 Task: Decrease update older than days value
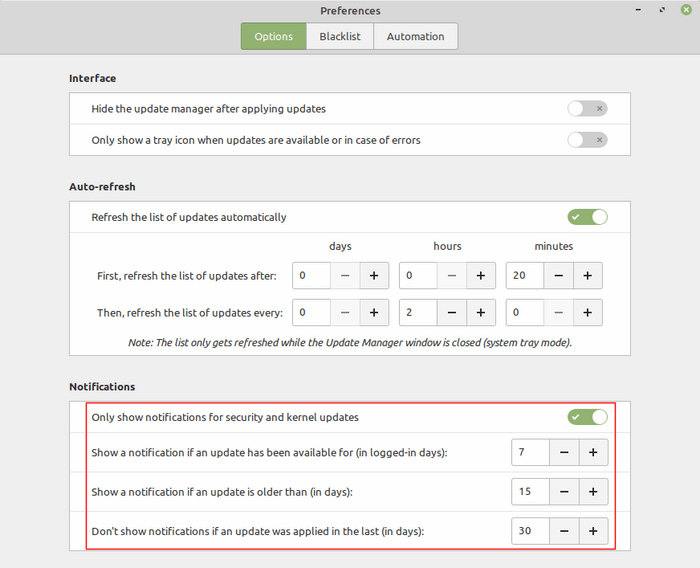(564, 492)
